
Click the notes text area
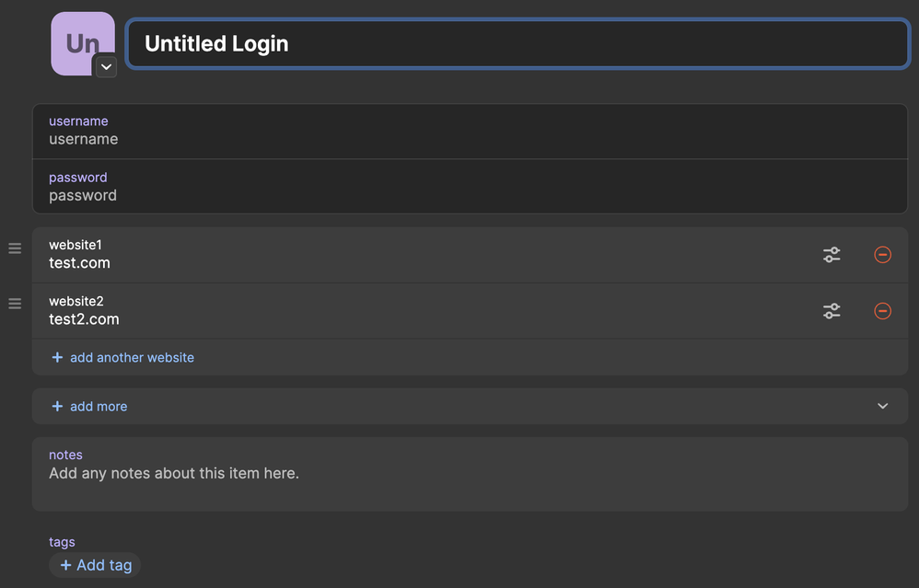[x=470, y=474]
